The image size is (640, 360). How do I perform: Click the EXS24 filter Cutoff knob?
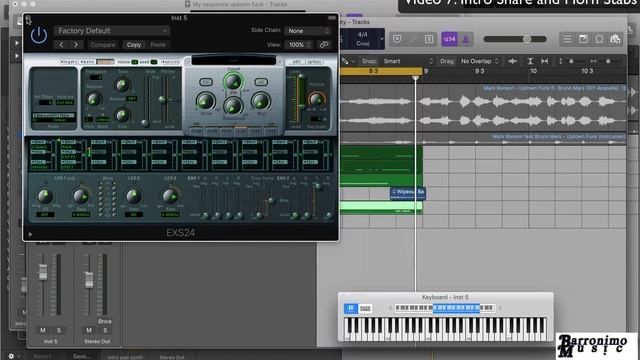pos(233,82)
